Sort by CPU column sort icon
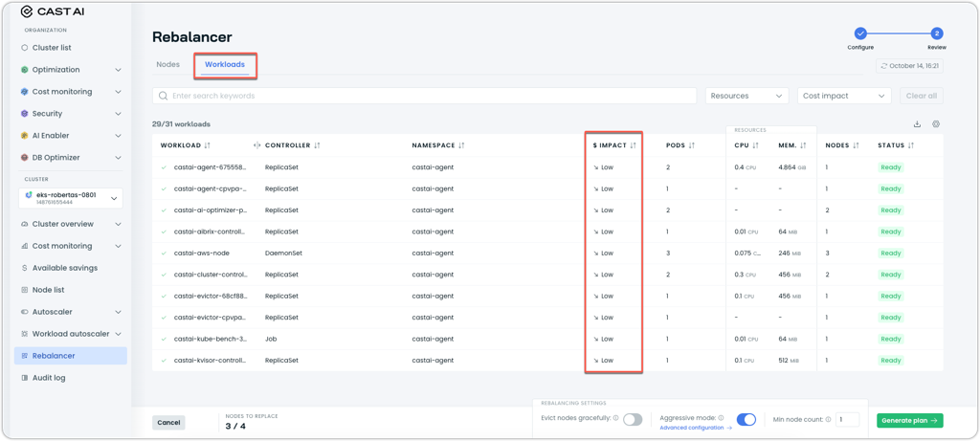Viewport: 980px width, 441px height. [x=755, y=145]
